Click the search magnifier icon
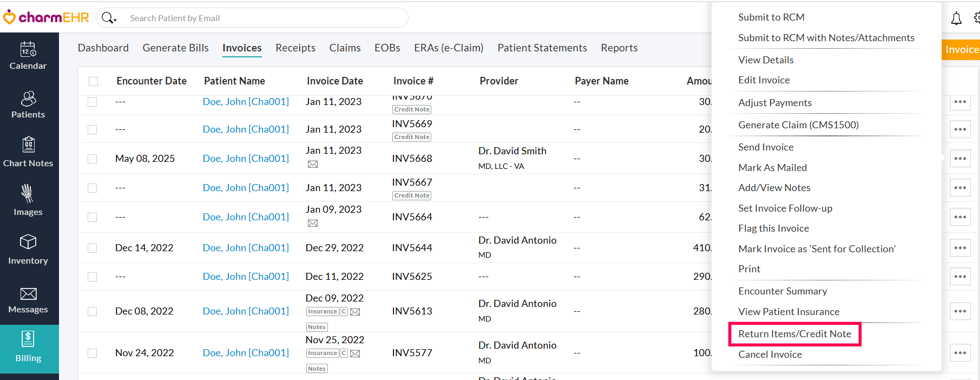980x380 pixels. (x=108, y=18)
